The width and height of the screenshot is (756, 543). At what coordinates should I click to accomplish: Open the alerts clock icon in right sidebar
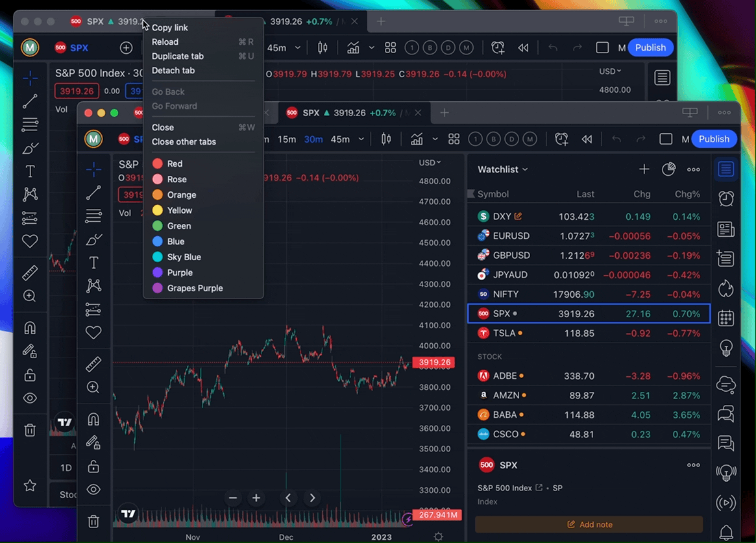pos(726,199)
